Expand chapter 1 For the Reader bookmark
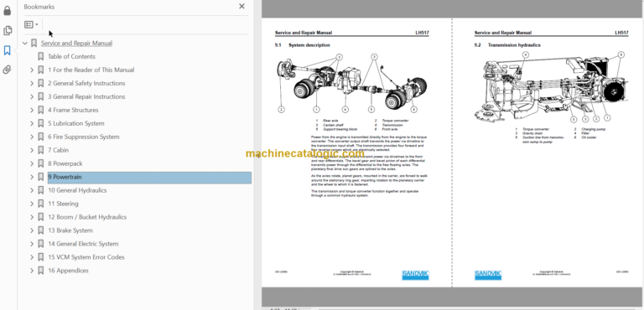 pyautogui.click(x=32, y=70)
